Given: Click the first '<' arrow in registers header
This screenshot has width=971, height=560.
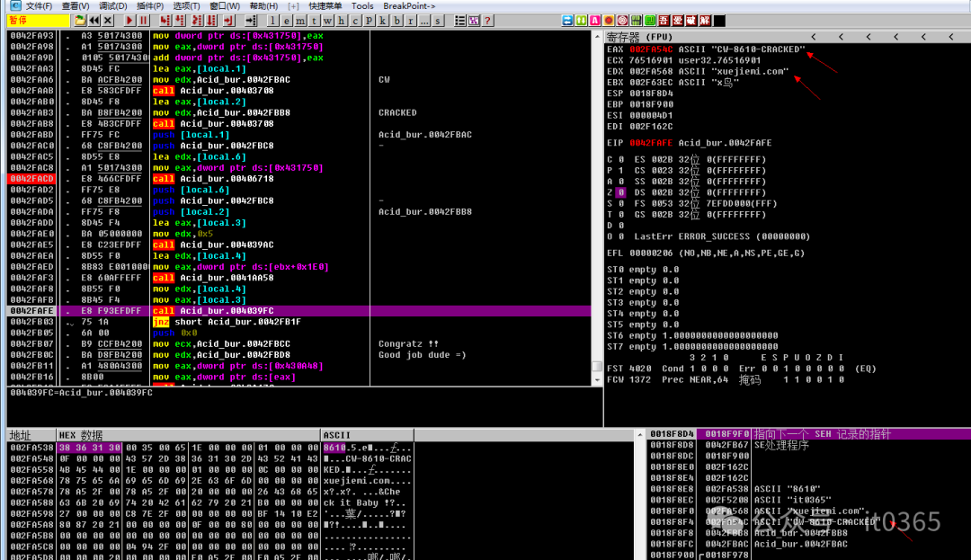Looking at the screenshot, I should [815, 37].
